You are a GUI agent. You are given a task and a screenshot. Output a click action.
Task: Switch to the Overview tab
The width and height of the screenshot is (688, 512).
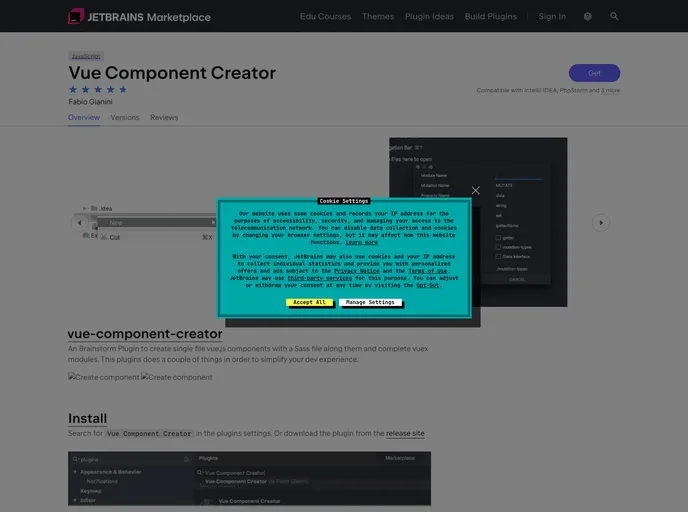(x=84, y=118)
